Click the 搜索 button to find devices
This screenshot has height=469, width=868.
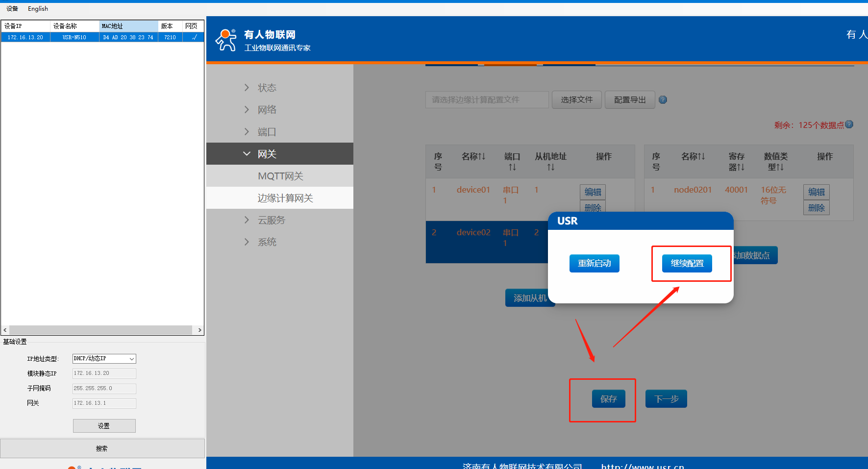(x=102, y=448)
